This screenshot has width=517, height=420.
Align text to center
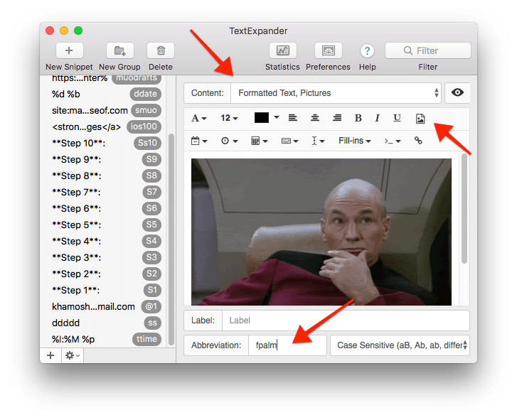tap(315, 118)
